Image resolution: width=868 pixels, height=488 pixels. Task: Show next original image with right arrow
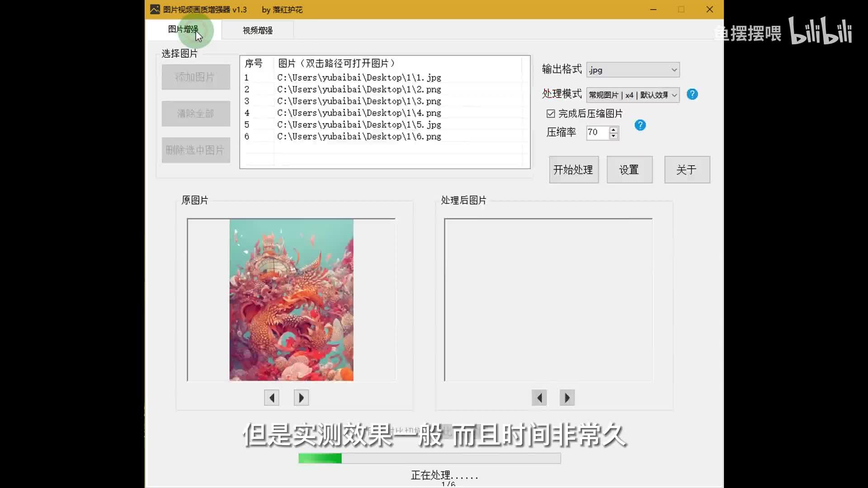pyautogui.click(x=301, y=398)
